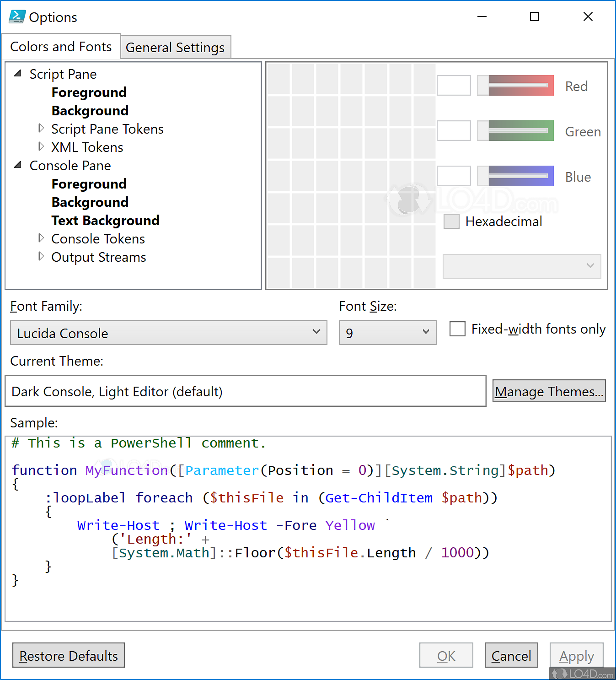Screen dimensions: 616x680
Task: Switch to the General Settings tab
Action: (176, 47)
